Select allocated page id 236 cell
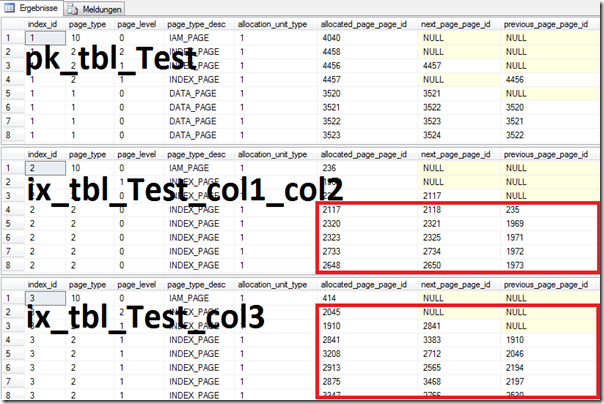Screen dimensions: 604x404 (367, 168)
